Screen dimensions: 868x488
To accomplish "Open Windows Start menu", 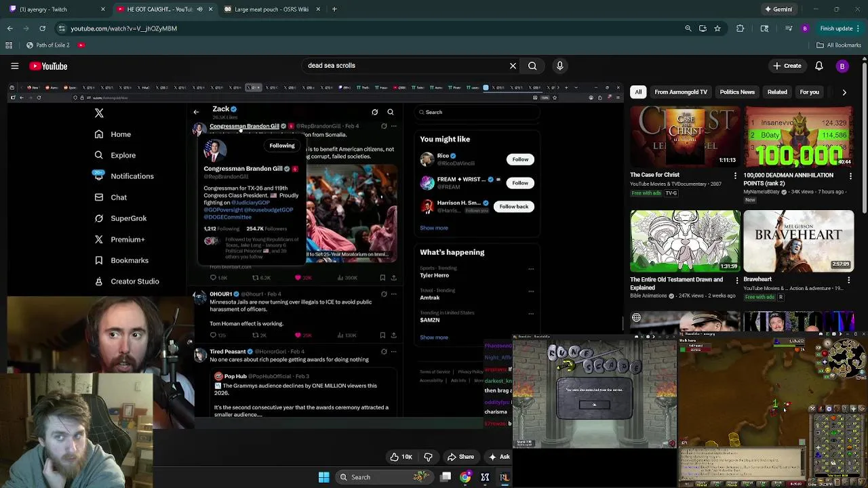I will (x=323, y=477).
